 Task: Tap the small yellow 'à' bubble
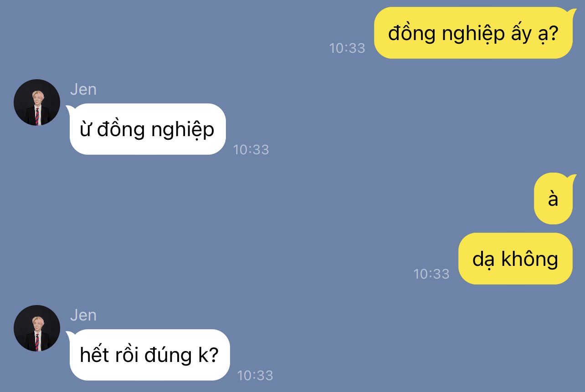553,199
